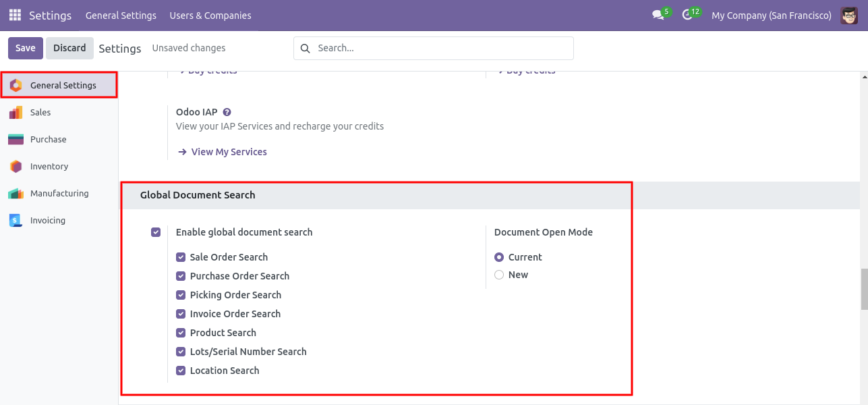
Task: Open the General Settings top menu
Action: (x=121, y=15)
